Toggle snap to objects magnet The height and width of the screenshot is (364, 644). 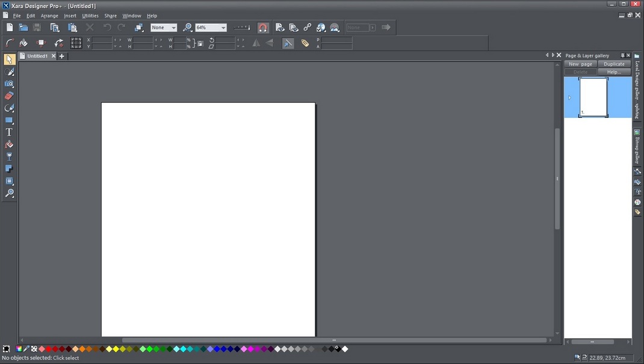[x=263, y=27]
